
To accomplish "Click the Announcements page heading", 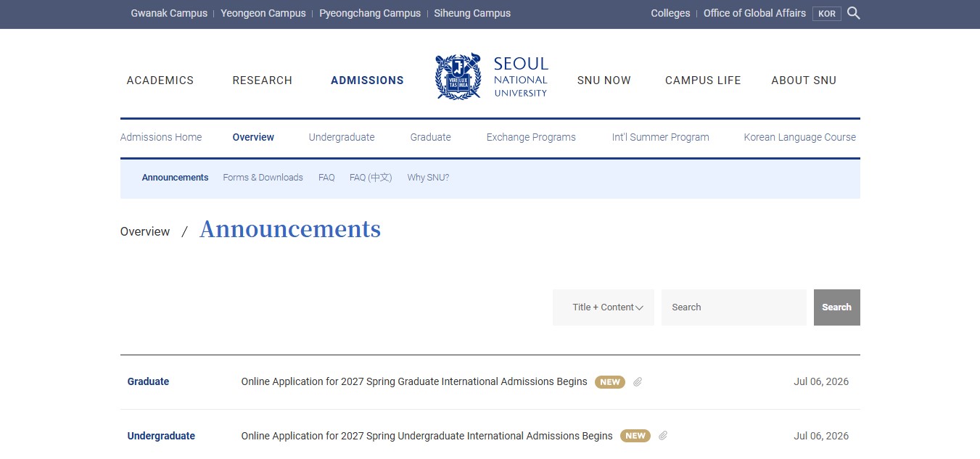I will click(x=290, y=229).
